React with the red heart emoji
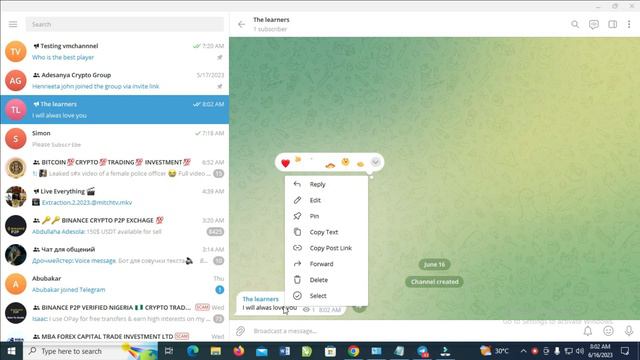Viewport: 640px width, 360px height. point(285,163)
